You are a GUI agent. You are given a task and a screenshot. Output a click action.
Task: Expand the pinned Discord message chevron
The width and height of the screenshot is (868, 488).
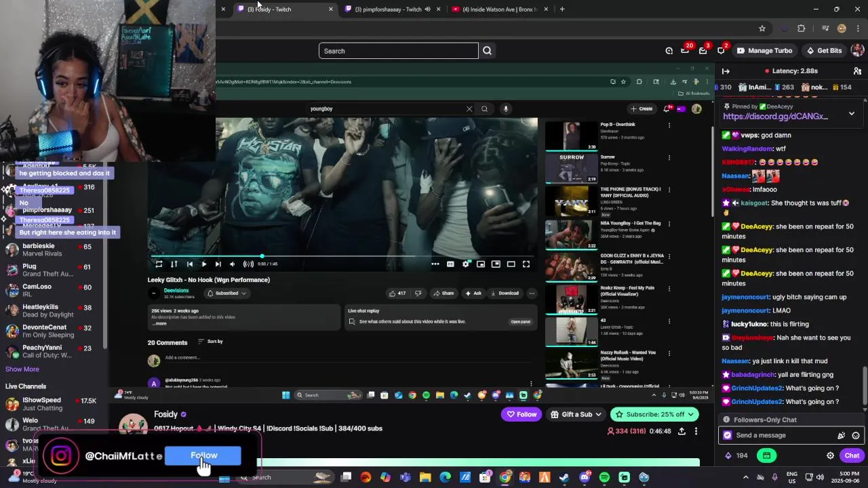pyautogui.click(x=852, y=114)
